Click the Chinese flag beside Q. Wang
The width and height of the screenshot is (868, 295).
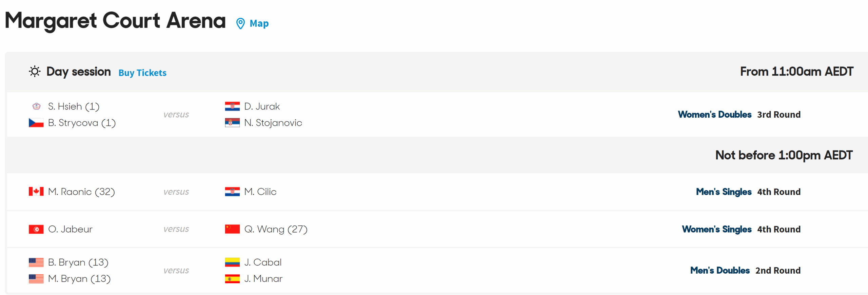232,229
